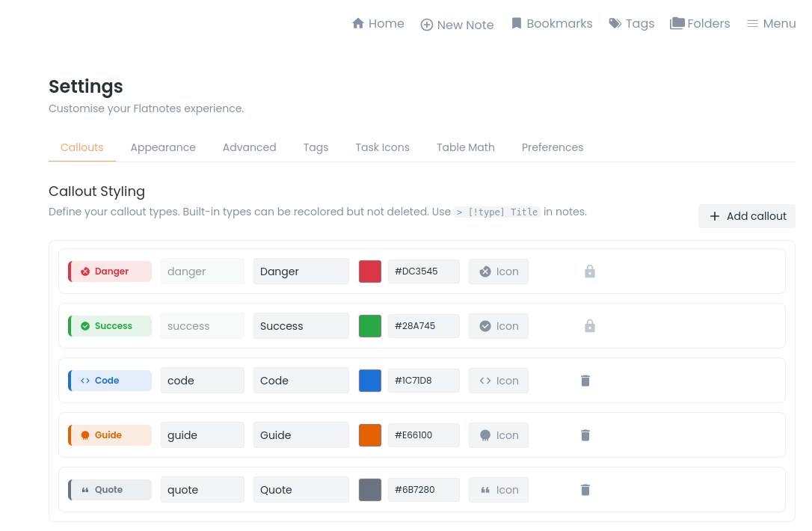
Task: Click the disabled 'success' type field
Action: (x=203, y=326)
